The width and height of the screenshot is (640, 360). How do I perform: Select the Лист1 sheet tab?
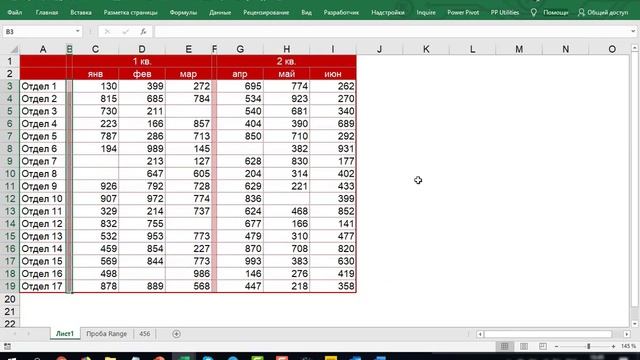(65, 333)
